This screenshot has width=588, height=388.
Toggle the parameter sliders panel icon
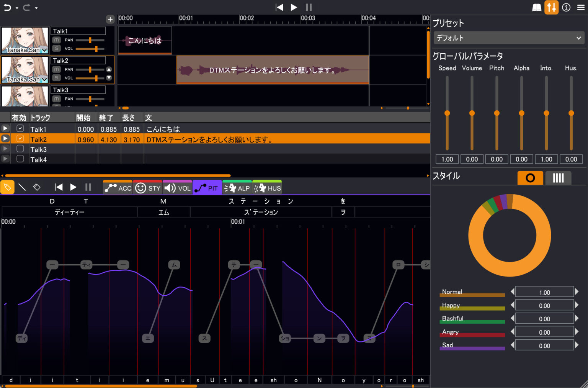coord(551,7)
